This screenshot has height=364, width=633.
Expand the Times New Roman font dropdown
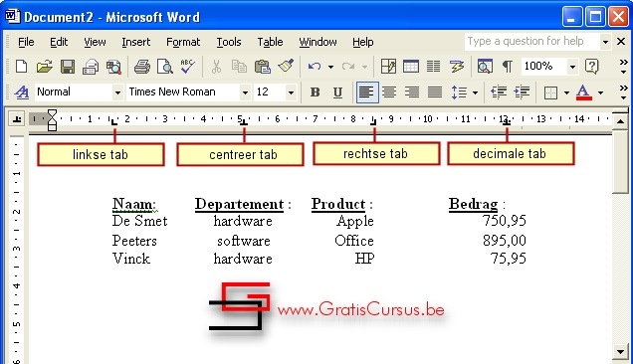[245, 92]
